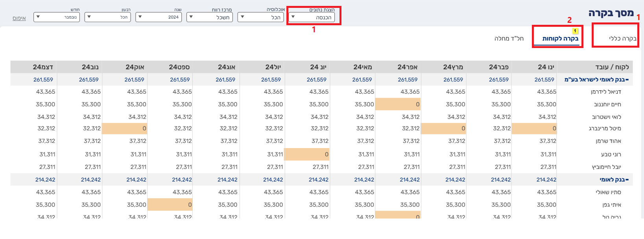This screenshot has width=644, height=239.
Task: Click 34,312 for לואי וישטרוב in אוג24
Action: coord(229,117)
